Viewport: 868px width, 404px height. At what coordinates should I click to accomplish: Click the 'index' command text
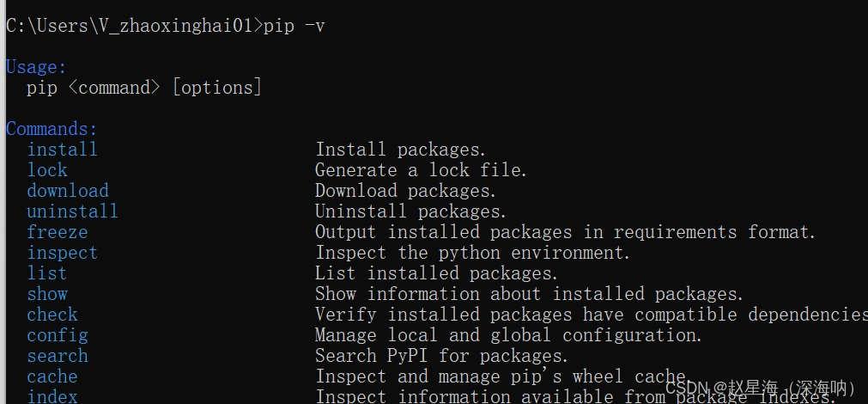(x=52, y=396)
